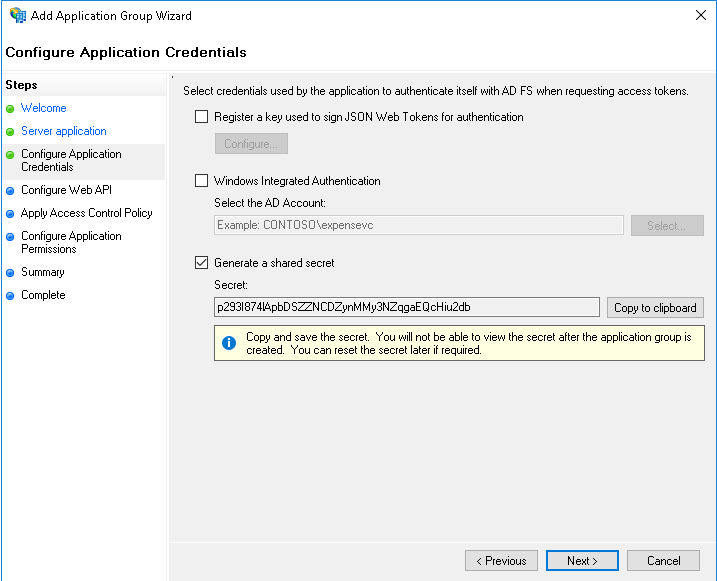The width and height of the screenshot is (717, 581).
Task: Check Windows Integrated Authentication option
Action: [x=202, y=181]
